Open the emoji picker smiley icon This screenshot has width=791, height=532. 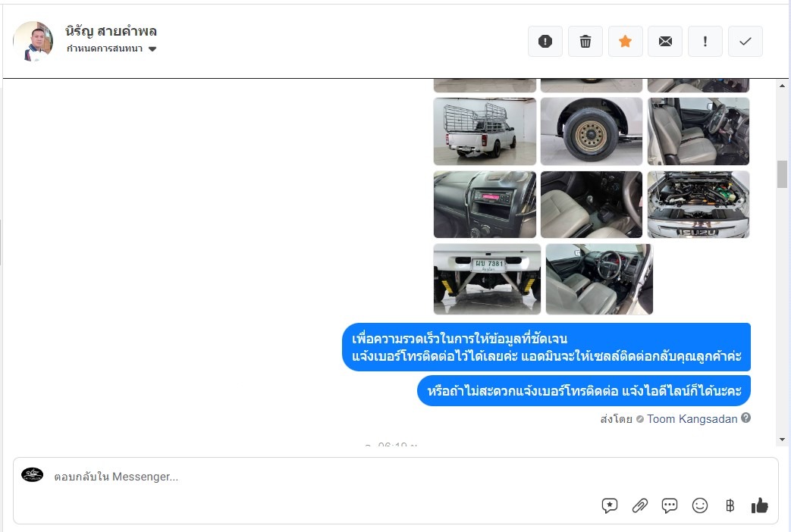[700, 505]
